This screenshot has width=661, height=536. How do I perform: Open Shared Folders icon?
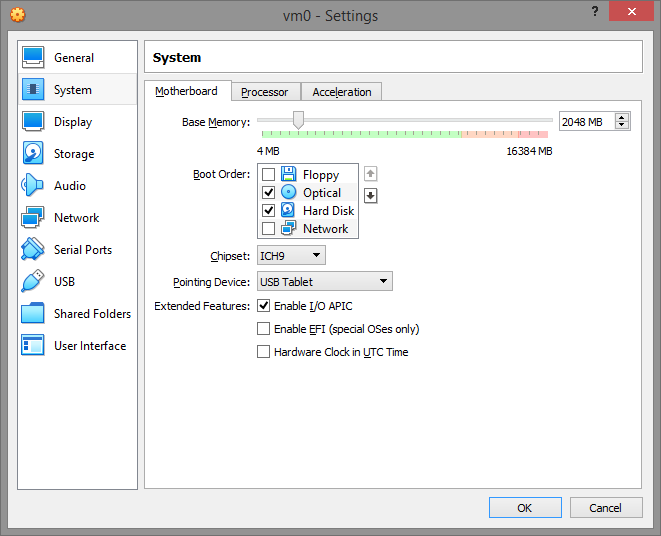click(x=33, y=314)
